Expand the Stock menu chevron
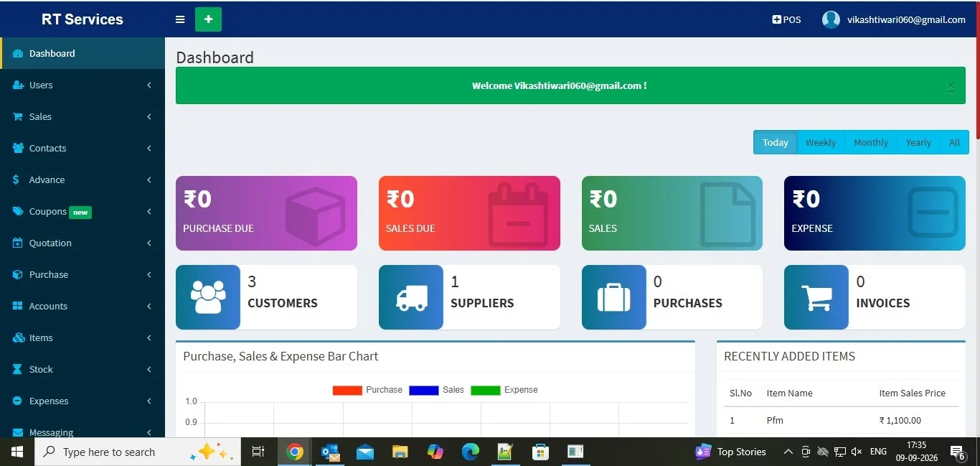Viewport: 980px width, 466px height. click(149, 370)
